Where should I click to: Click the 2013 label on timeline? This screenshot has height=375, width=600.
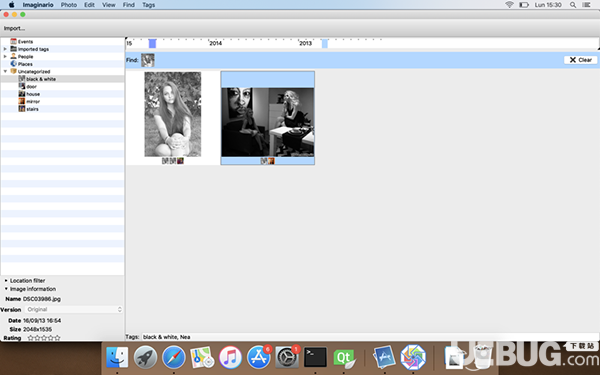pyautogui.click(x=305, y=43)
